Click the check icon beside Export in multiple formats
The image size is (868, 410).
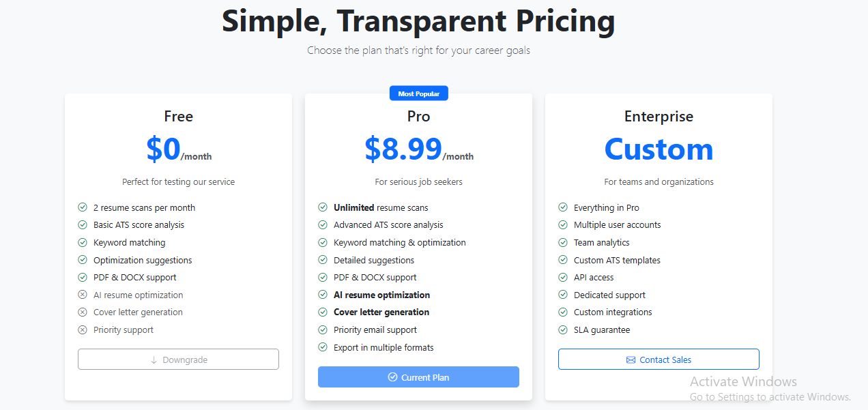point(323,347)
